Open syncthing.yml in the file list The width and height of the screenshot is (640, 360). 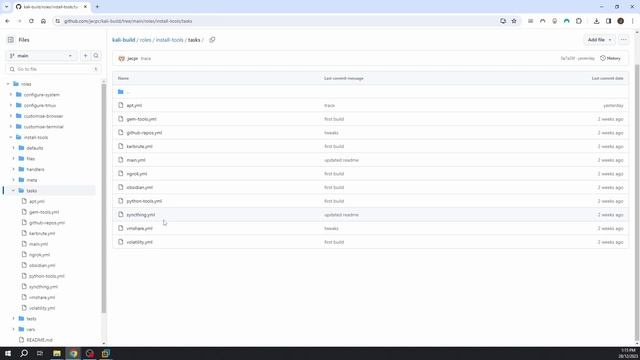click(141, 215)
